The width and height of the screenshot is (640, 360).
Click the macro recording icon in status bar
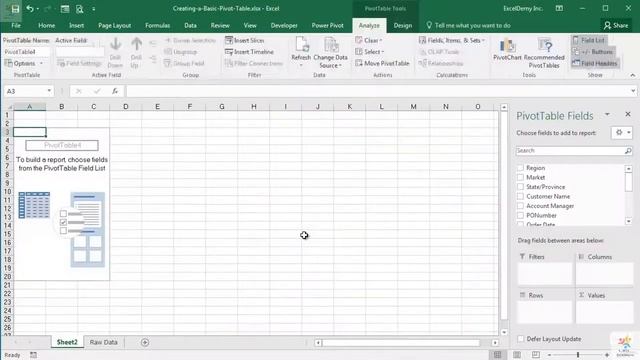(33, 355)
